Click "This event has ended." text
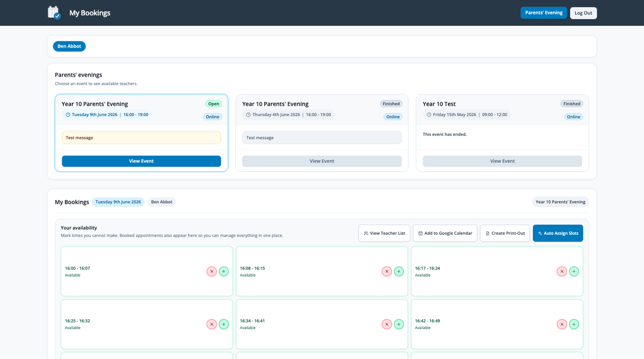Viewport: 644px width, 359px height. 445,134
